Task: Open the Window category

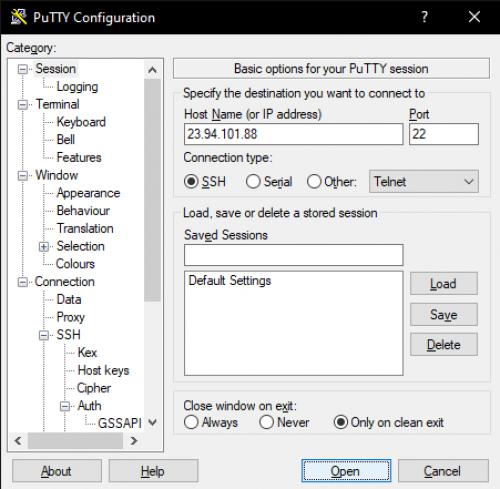Action: click(57, 175)
